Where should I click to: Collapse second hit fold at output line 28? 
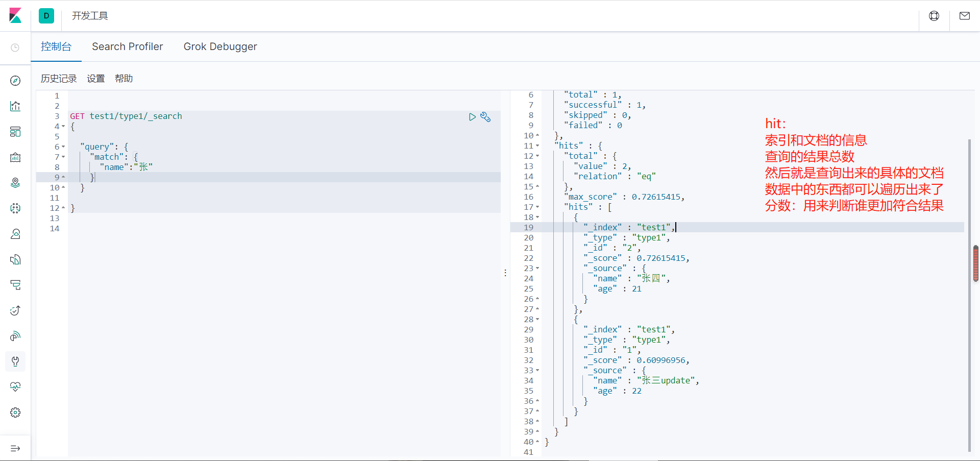tap(537, 320)
